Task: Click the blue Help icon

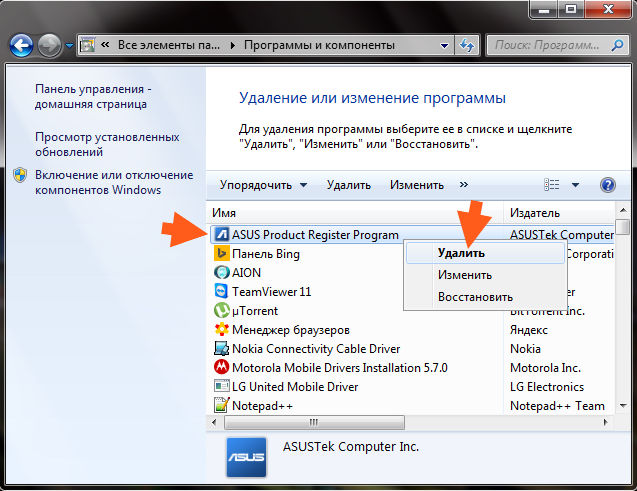Action: pyautogui.click(x=608, y=185)
